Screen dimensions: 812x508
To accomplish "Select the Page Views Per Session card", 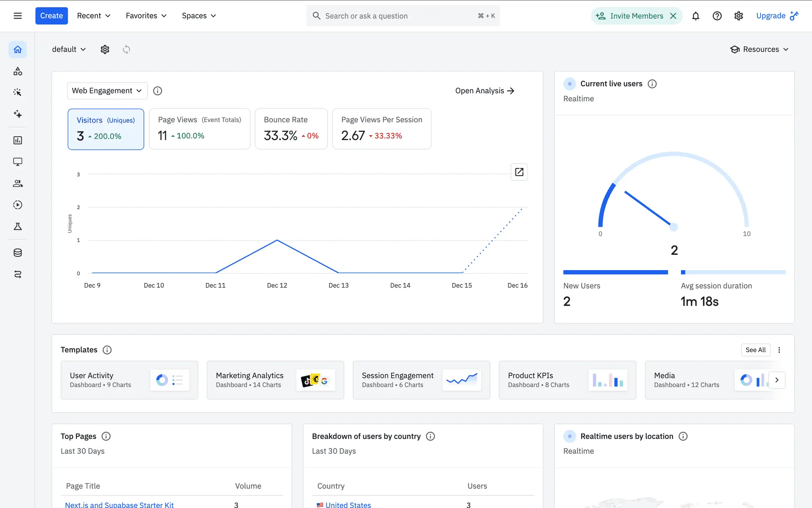I will 381,129.
